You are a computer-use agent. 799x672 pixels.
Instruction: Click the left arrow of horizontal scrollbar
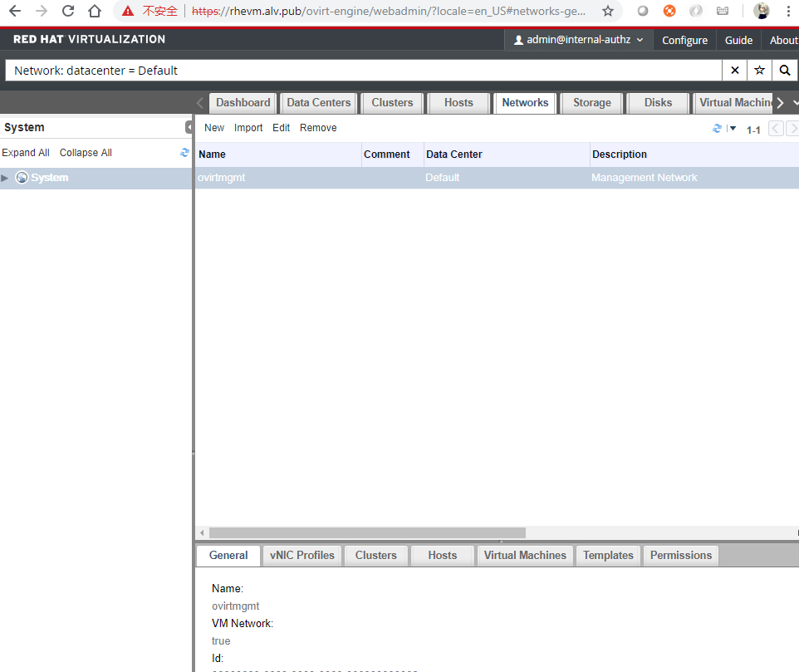(203, 533)
